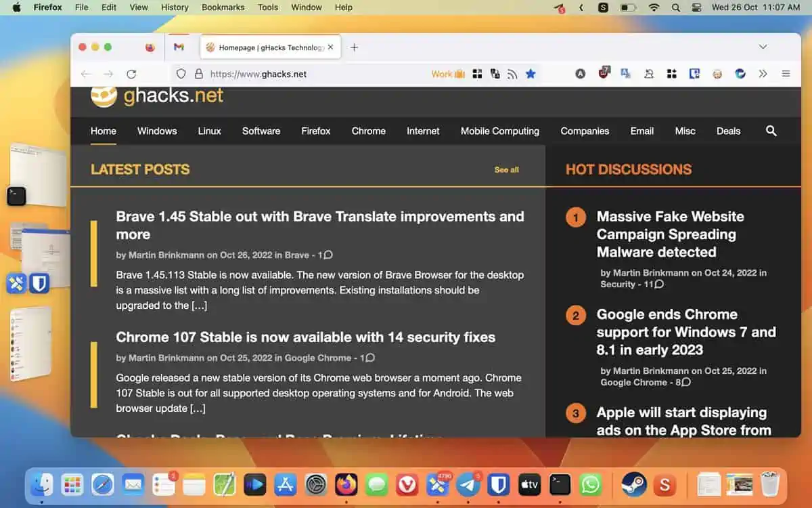Click the ghacks.net URL address field
Screen dimensions: 812x508
[x=258, y=74]
